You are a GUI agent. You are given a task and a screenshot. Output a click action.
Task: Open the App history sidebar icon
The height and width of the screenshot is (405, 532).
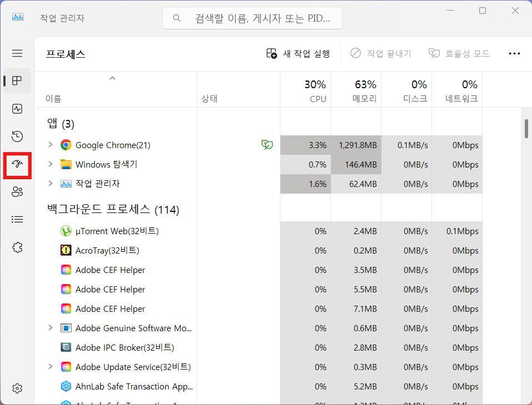[17, 136]
